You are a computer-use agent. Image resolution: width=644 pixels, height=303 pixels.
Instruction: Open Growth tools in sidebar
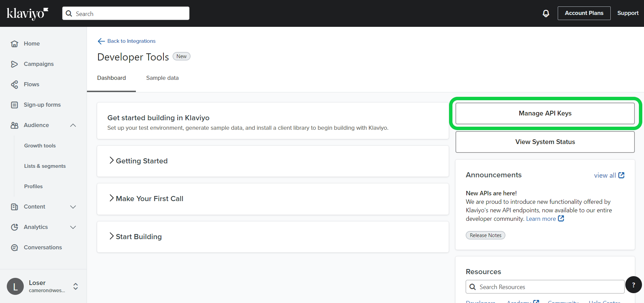click(40, 145)
